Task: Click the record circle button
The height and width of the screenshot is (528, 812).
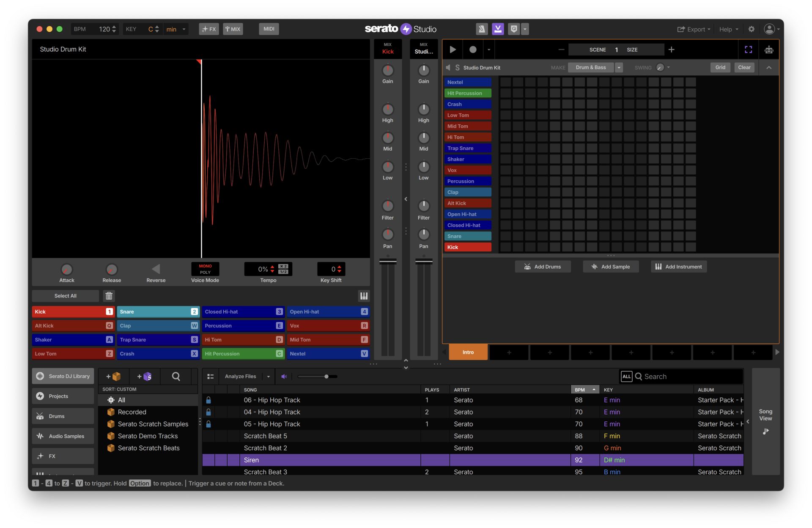Action: pyautogui.click(x=473, y=50)
